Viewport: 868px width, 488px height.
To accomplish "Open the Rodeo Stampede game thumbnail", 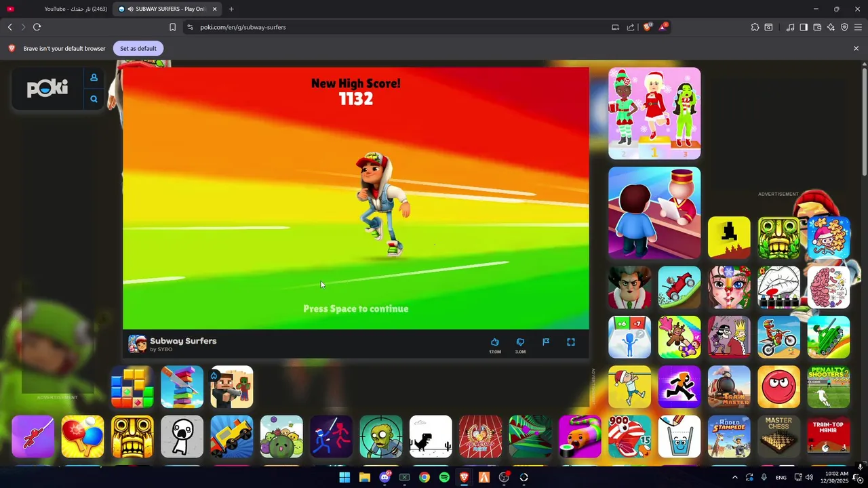I will pyautogui.click(x=729, y=436).
